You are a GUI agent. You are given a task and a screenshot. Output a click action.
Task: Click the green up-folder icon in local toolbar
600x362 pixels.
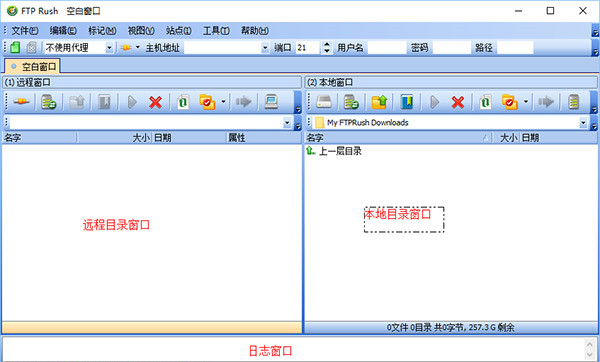(x=380, y=102)
